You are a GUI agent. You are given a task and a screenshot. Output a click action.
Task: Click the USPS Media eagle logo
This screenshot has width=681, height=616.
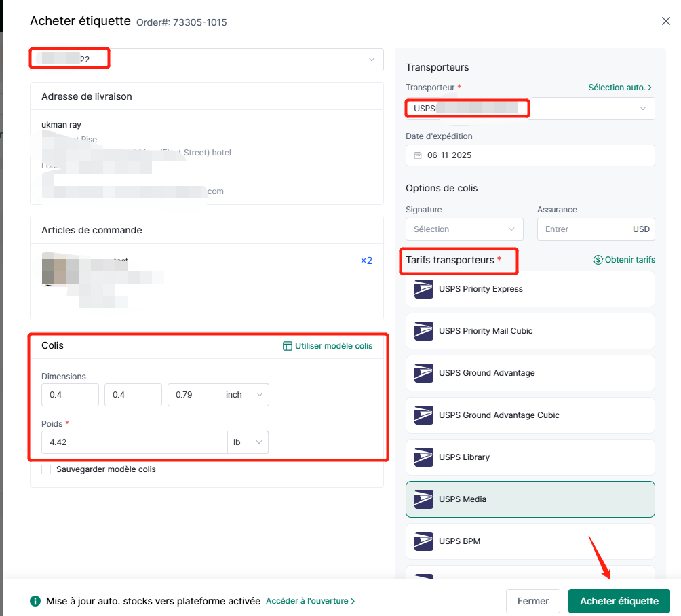point(423,499)
